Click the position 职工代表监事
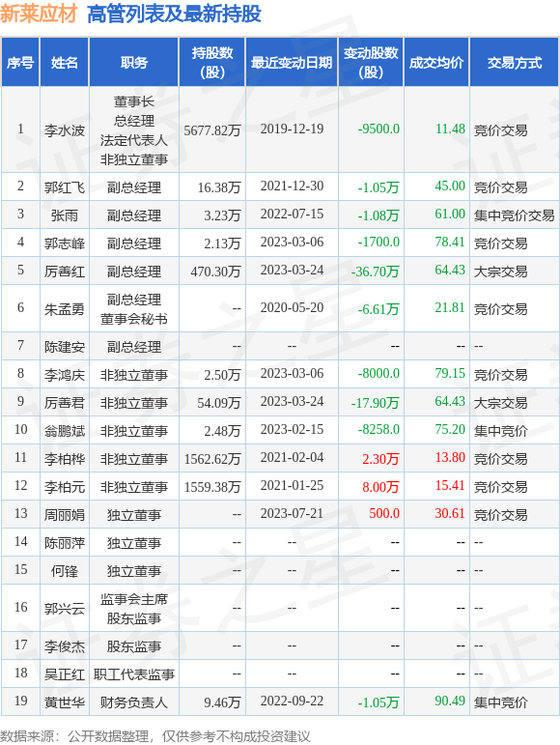The width and height of the screenshot is (560, 745). 134,674
